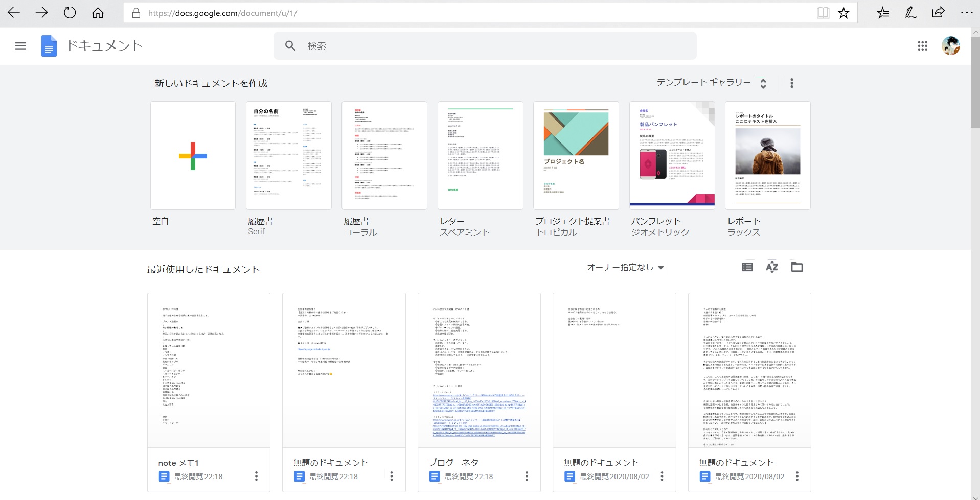Choose the パンフレット ジオメトリック template
Screen dimensions: 980x500
coord(672,155)
